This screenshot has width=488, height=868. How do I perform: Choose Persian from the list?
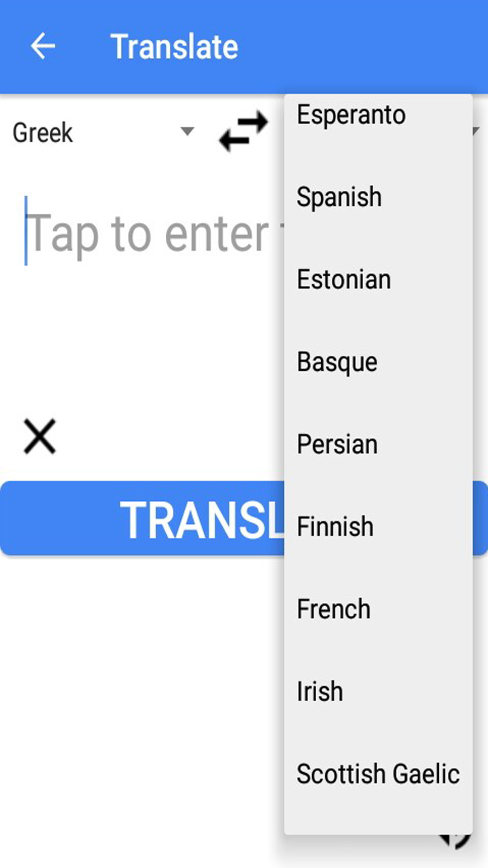(337, 444)
